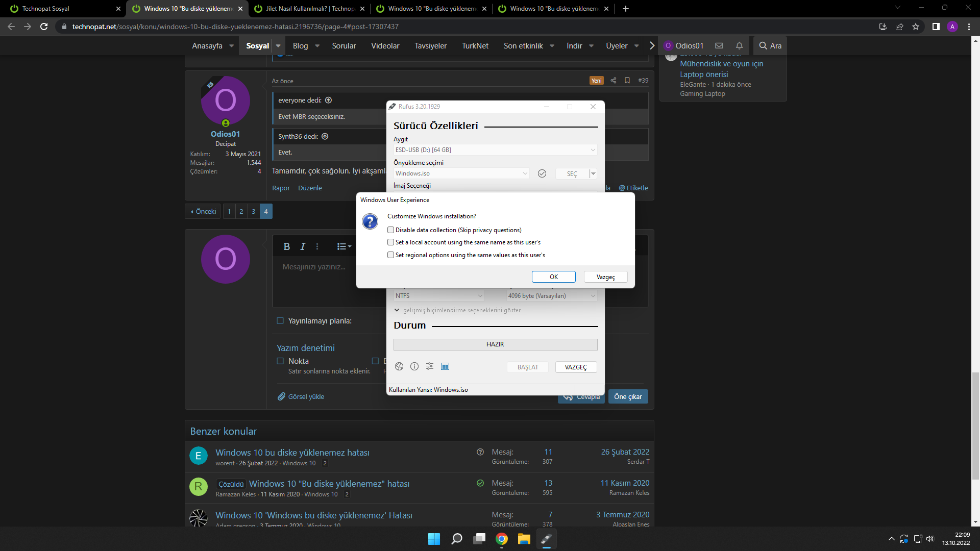
Task: Open the 4096 byte cluster size dropdown
Action: (551, 296)
